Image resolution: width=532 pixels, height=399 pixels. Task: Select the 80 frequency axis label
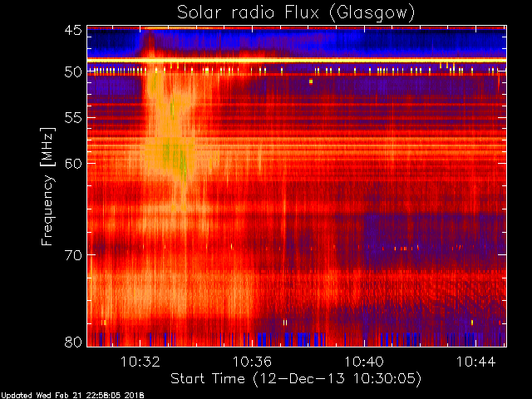click(73, 342)
